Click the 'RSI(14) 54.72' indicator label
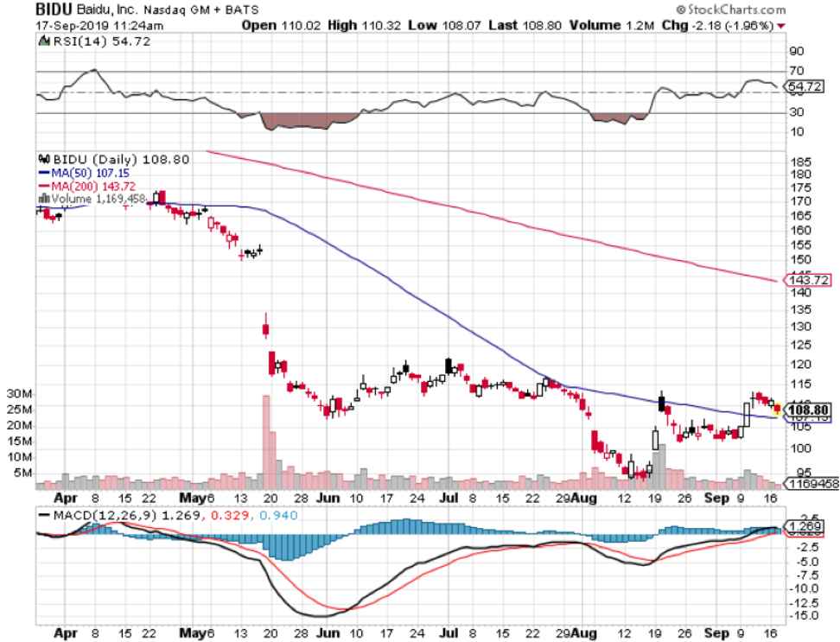 tap(102, 41)
